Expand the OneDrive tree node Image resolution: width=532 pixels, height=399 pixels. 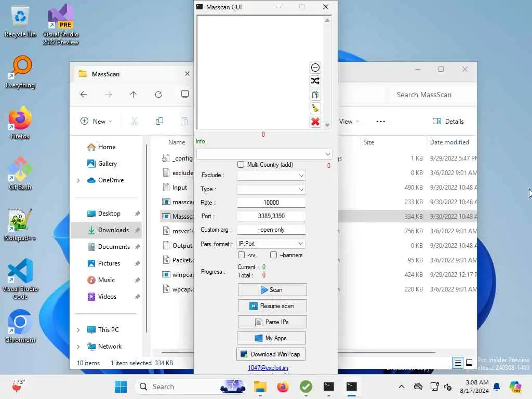pyautogui.click(x=78, y=180)
